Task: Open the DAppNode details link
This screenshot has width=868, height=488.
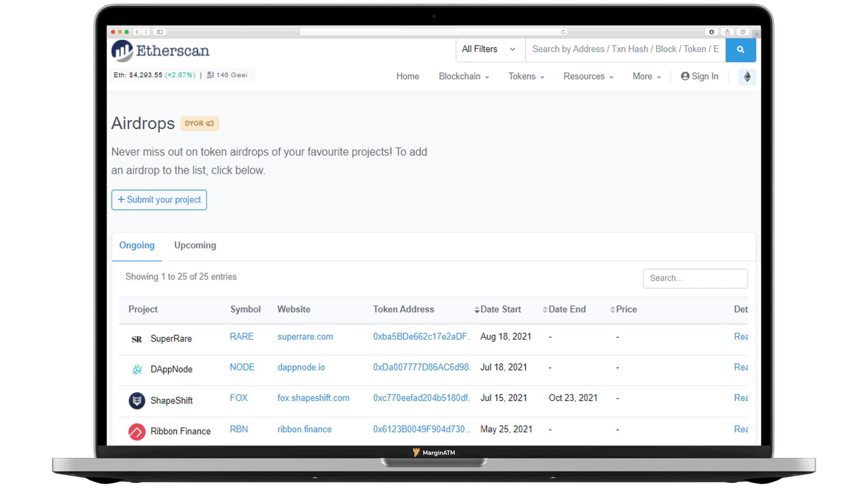Action: coord(741,367)
